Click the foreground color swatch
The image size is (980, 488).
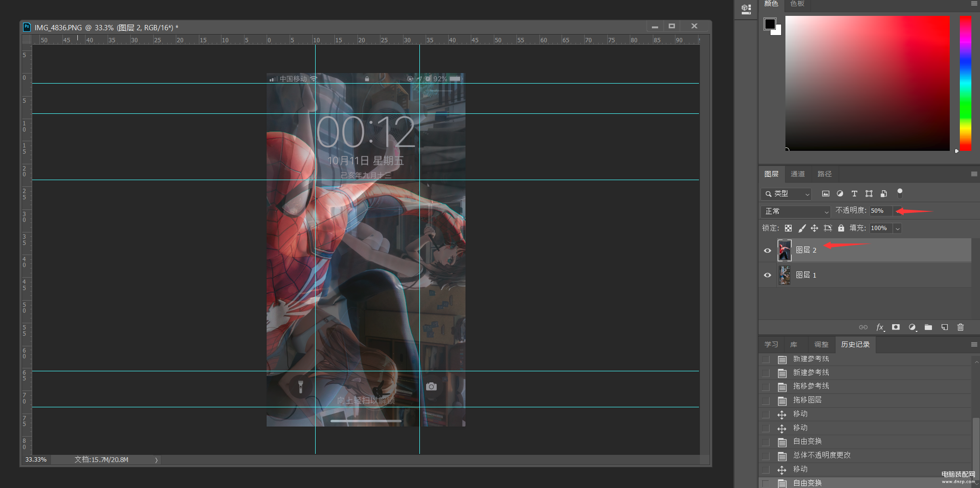pyautogui.click(x=770, y=24)
